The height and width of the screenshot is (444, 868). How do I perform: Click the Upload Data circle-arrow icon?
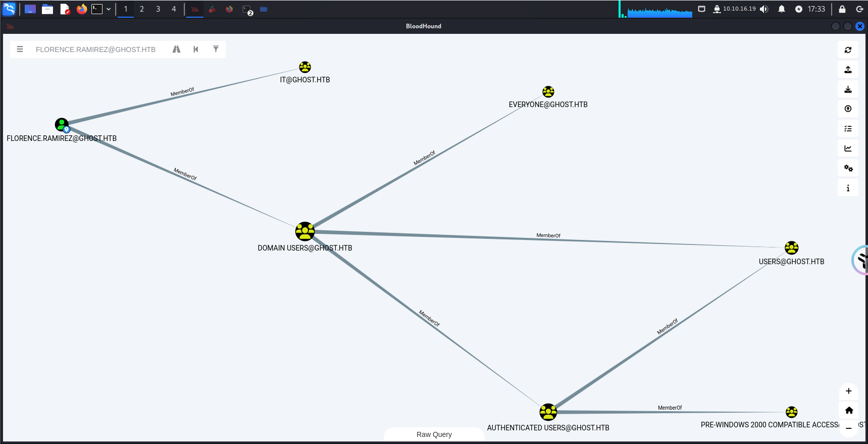click(848, 109)
